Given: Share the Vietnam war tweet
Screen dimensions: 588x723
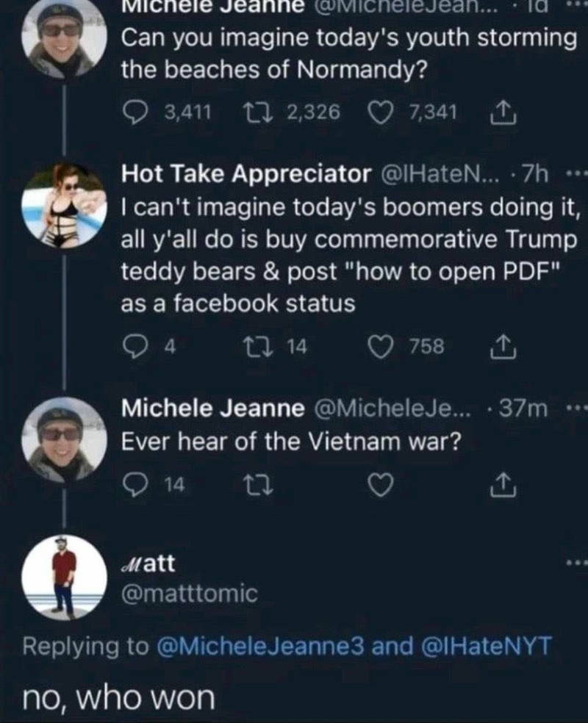Looking at the screenshot, I should click(502, 486).
